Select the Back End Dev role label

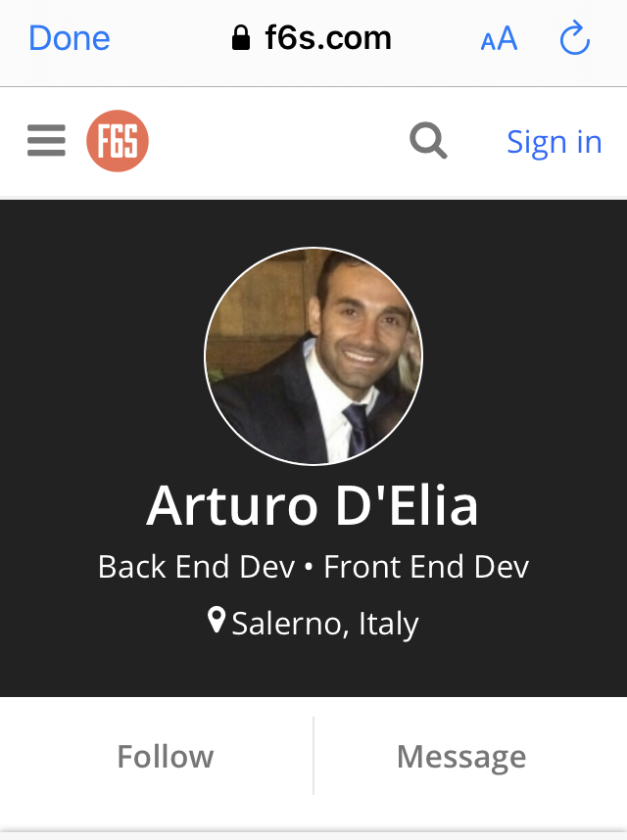[196, 567]
